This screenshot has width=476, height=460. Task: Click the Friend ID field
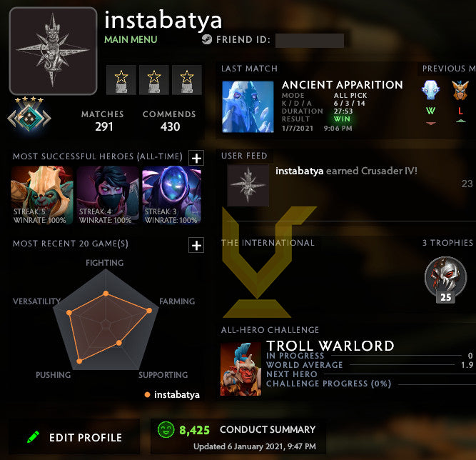click(310, 41)
